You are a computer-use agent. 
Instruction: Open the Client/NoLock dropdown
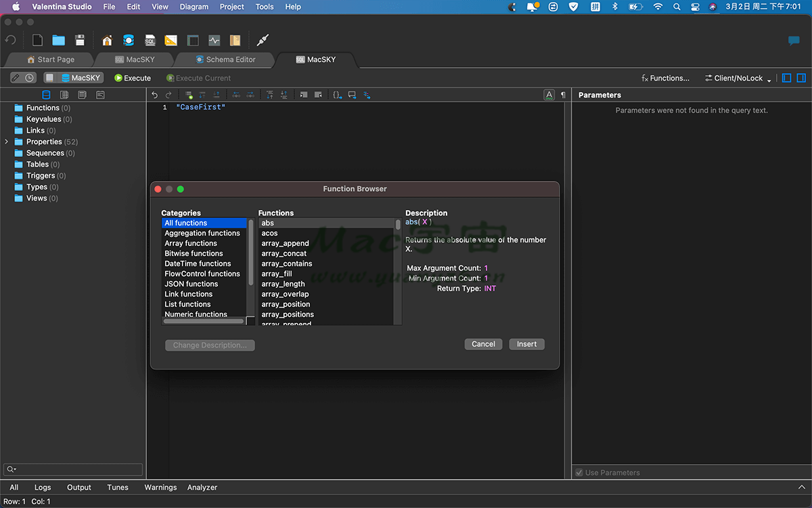(736, 77)
